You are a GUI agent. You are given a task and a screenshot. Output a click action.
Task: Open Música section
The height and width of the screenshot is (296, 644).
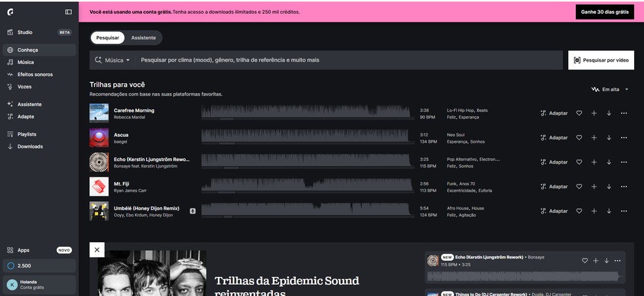[39, 62]
